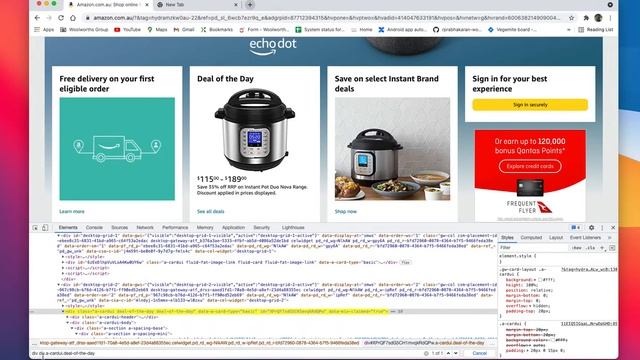This screenshot has height=360, width=640.
Task: Click the Explore credit cards button
Action: click(x=530, y=167)
